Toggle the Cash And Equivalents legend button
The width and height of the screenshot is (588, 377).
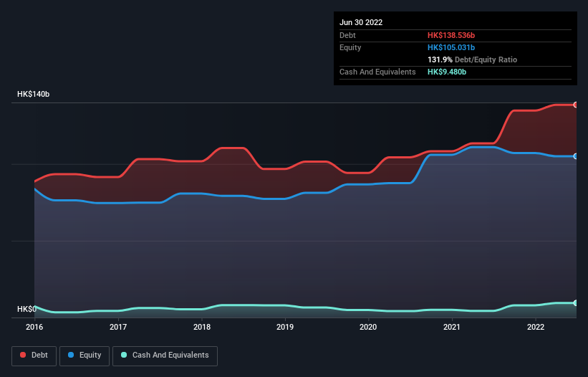pyautogui.click(x=165, y=355)
